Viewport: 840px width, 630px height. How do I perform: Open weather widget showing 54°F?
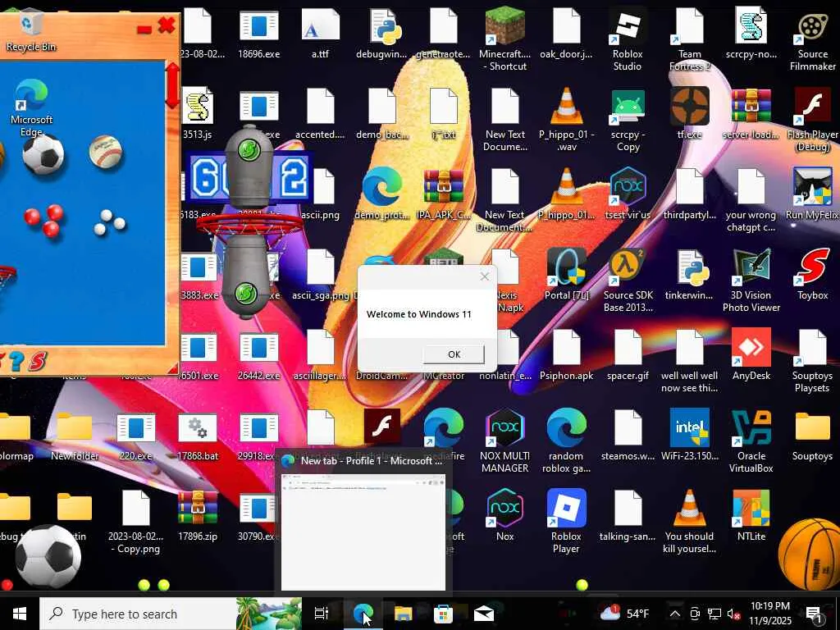(x=624, y=614)
